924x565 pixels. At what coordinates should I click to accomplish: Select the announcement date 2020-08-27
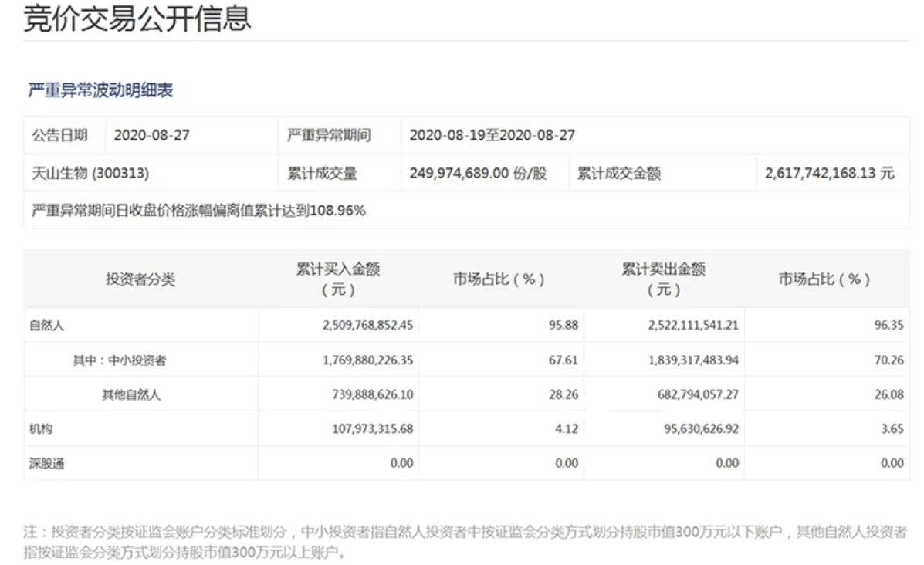[x=152, y=133]
